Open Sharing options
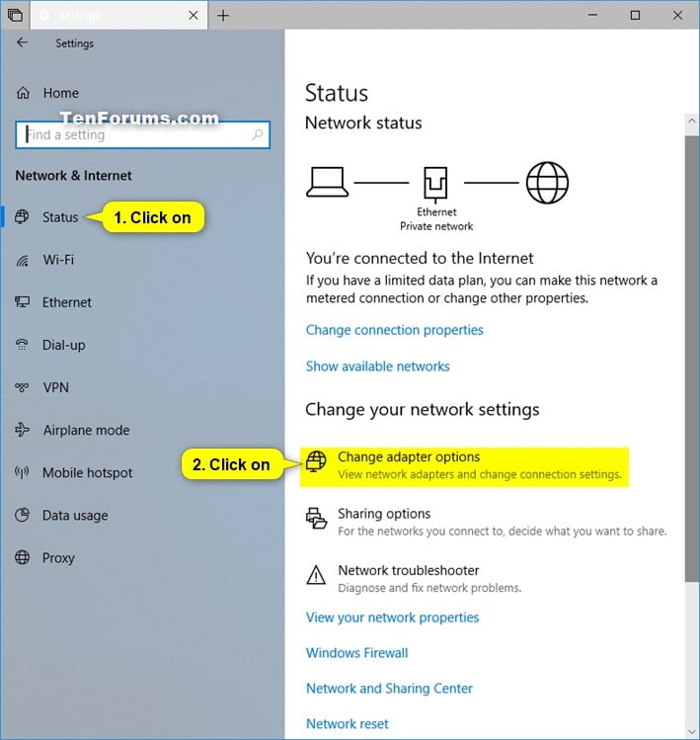 coord(487,522)
